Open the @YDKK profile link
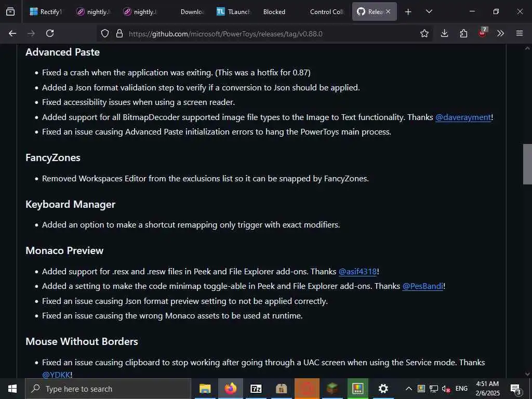The height and width of the screenshot is (399, 532). tap(56, 375)
